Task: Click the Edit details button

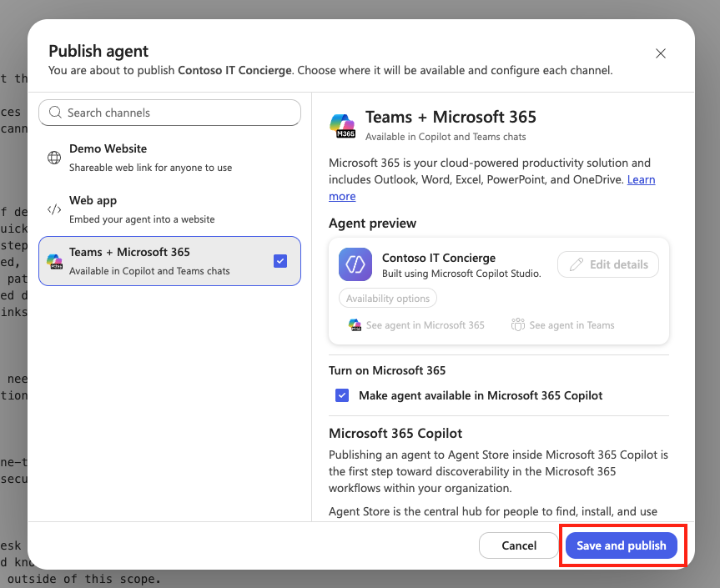Action: click(x=608, y=264)
